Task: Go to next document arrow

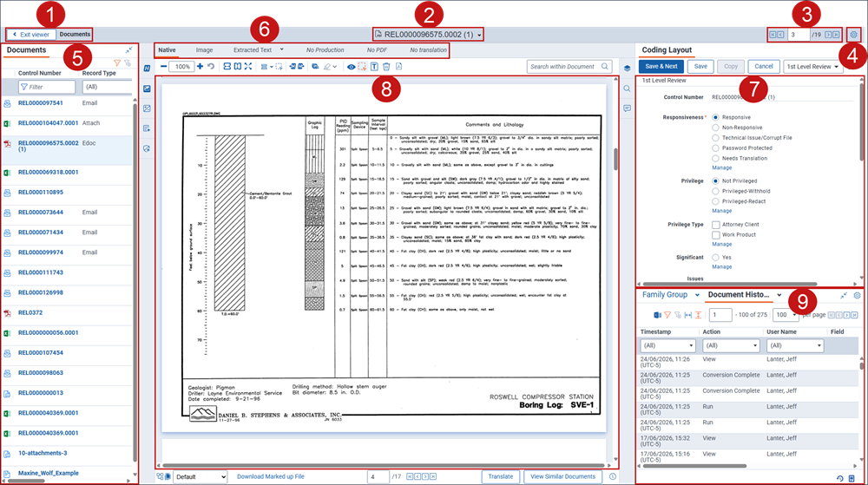Action: click(x=828, y=35)
